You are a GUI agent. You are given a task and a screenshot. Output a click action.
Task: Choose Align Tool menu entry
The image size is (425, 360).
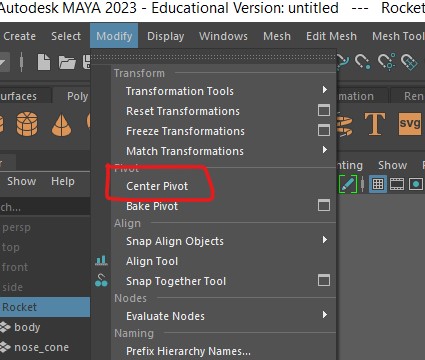pos(152,261)
